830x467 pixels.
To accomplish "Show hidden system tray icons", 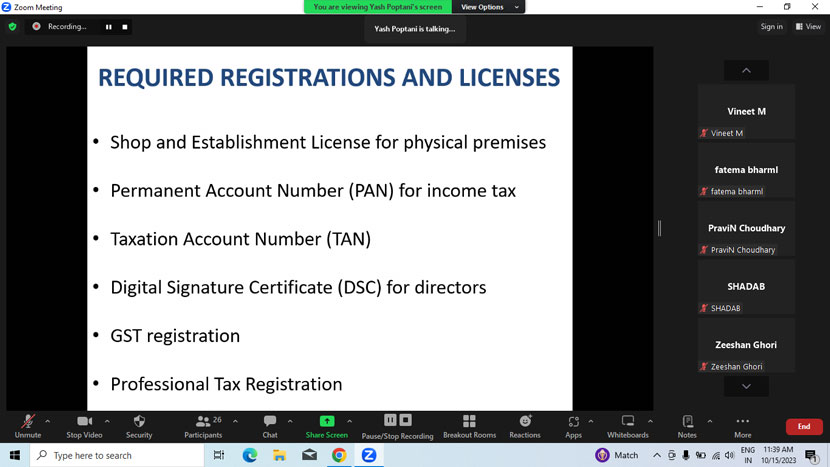I will point(657,455).
